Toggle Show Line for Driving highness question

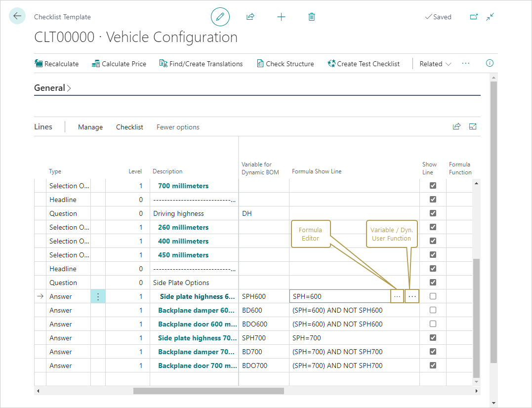pos(433,213)
